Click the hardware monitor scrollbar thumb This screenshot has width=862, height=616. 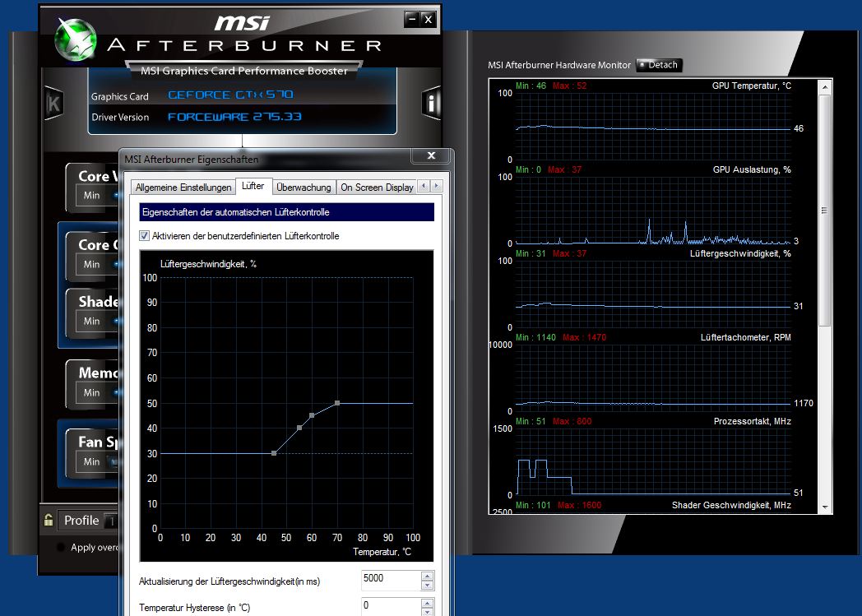pyautogui.click(x=825, y=211)
